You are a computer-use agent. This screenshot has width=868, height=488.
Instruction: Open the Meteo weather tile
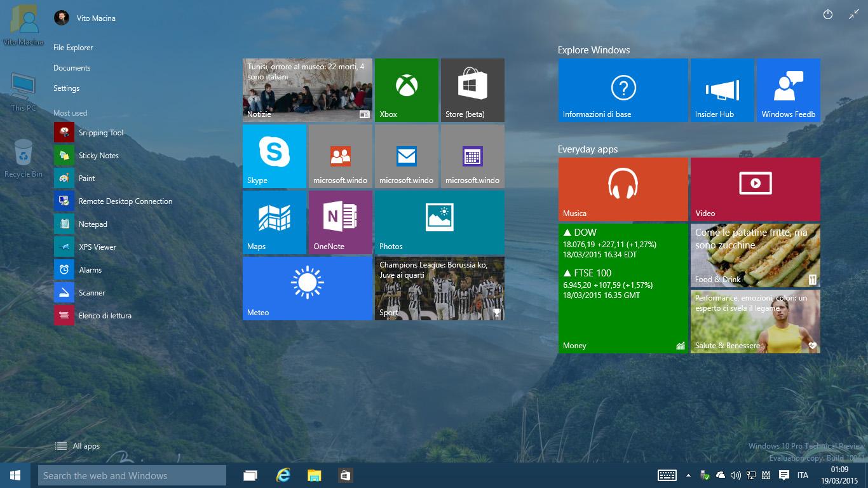[x=308, y=288]
